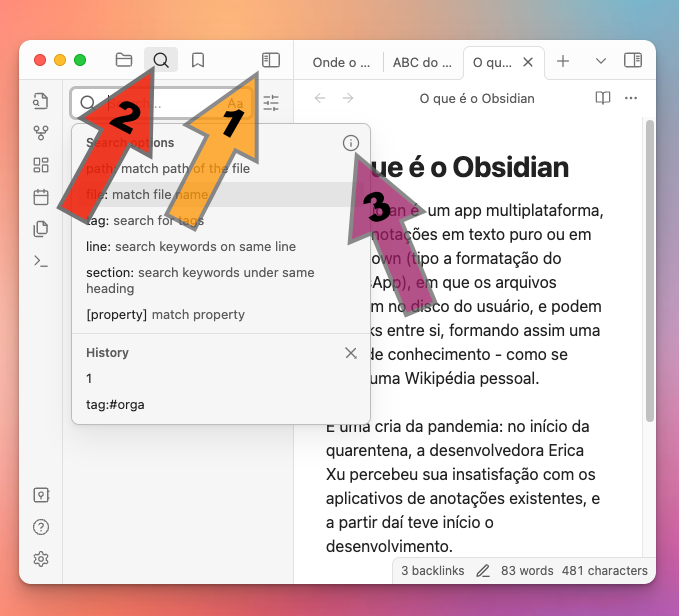Select history entry 'tag:#orga'
The image size is (679, 616).
(221, 404)
